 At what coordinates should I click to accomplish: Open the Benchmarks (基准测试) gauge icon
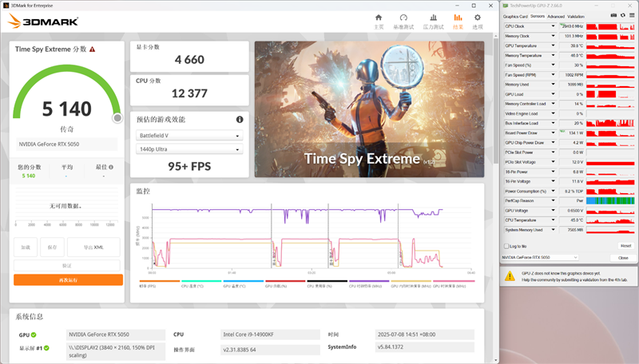click(405, 19)
